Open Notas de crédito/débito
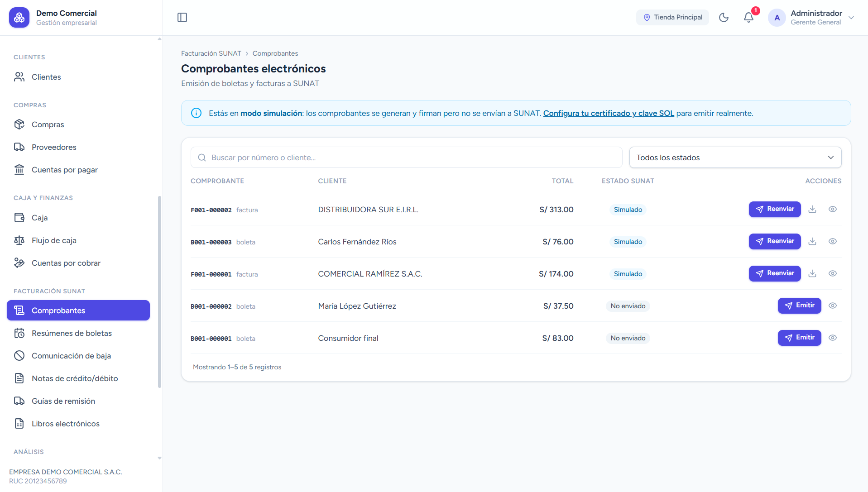 tap(78, 378)
